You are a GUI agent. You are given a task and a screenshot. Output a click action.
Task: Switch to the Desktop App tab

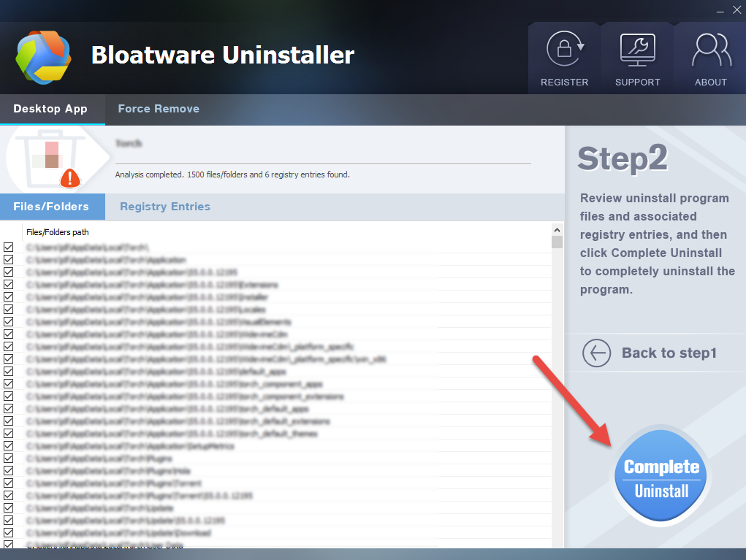pyautogui.click(x=50, y=109)
